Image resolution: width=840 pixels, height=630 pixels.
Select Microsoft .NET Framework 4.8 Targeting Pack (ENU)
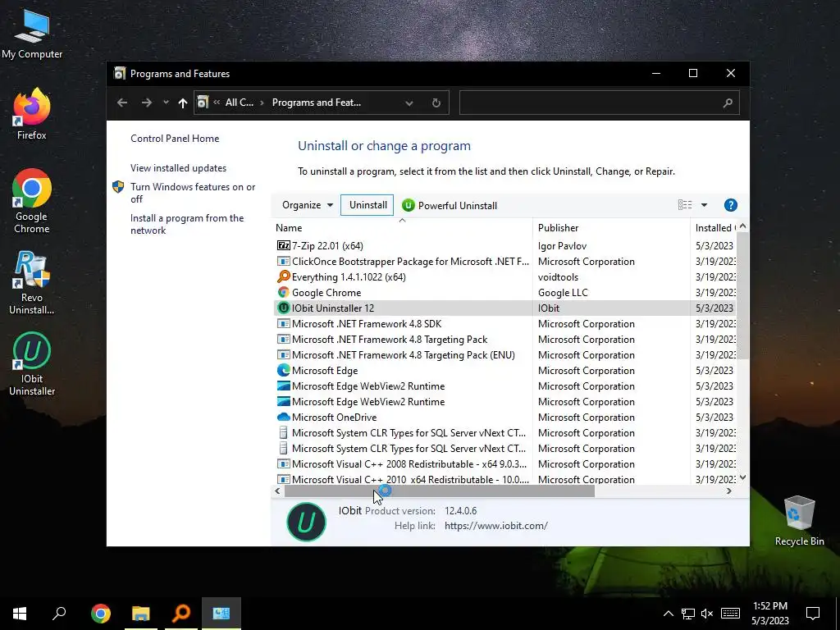pos(504,354)
